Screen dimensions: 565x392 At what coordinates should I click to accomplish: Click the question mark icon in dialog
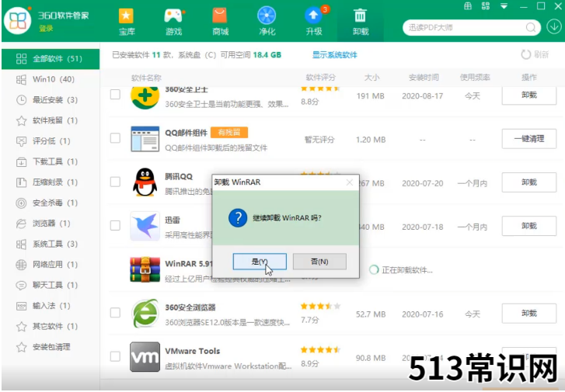point(238,218)
